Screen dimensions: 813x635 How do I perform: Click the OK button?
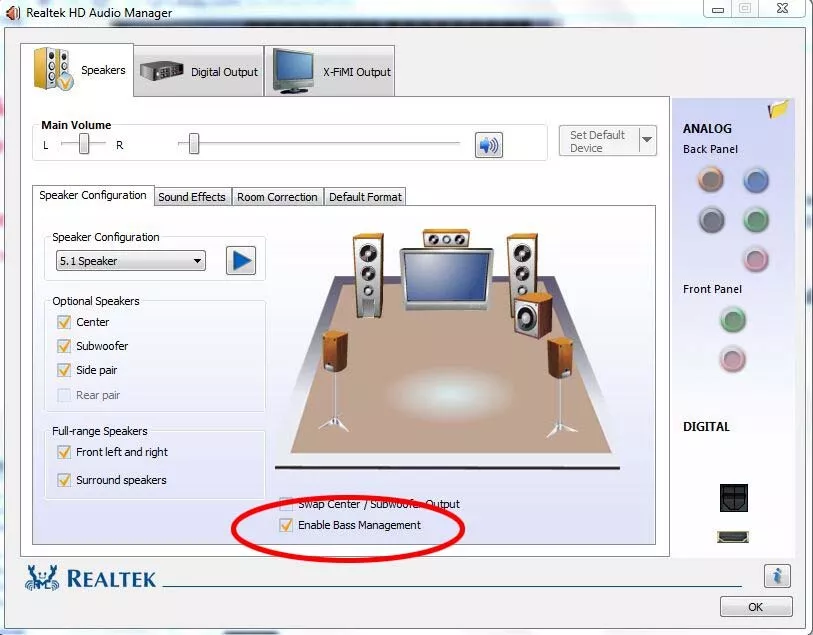pyautogui.click(x=755, y=607)
